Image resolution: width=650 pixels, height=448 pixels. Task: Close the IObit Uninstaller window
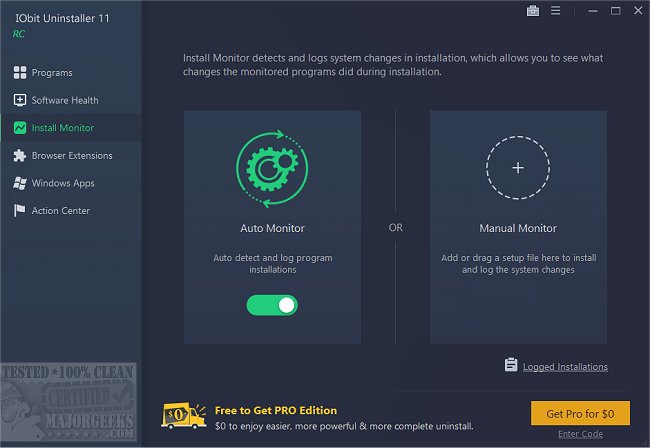[x=638, y=11]
